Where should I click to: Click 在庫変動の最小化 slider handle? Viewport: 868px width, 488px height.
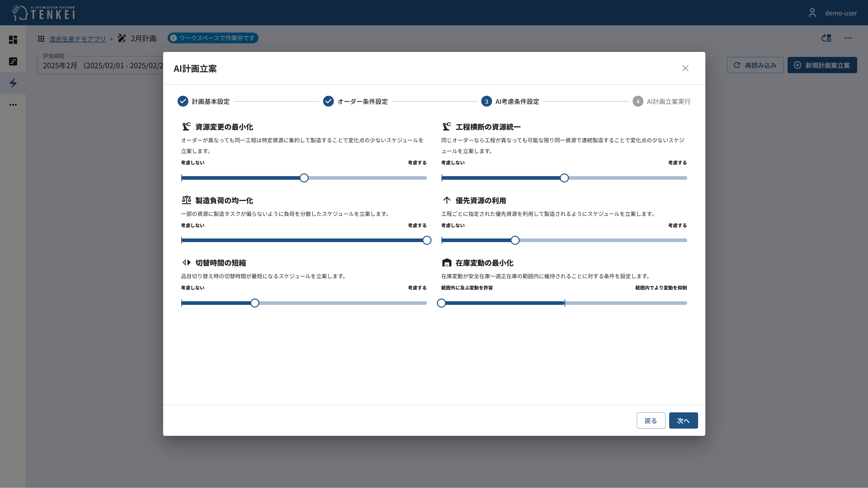click(x=441, y=303)
